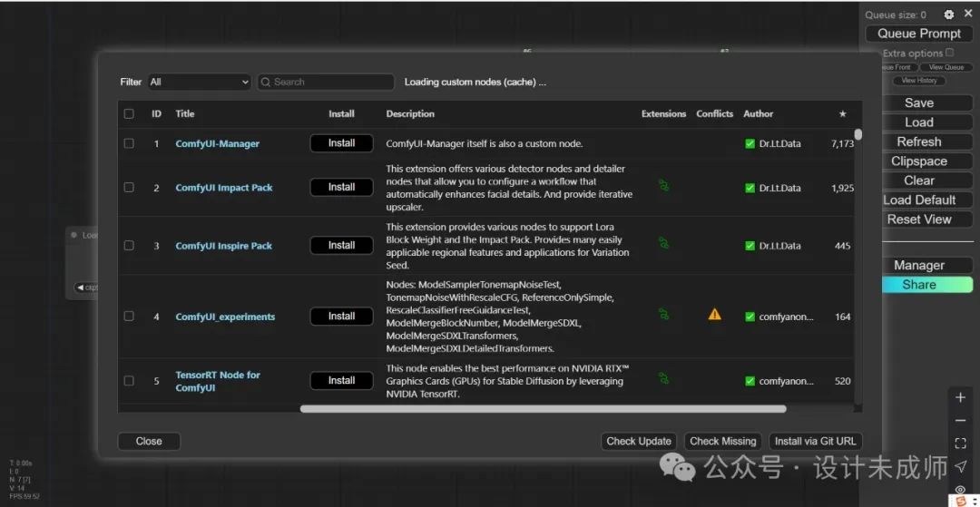Tick the select-all header checkbox
980x507 pixels.
point(129,113)
